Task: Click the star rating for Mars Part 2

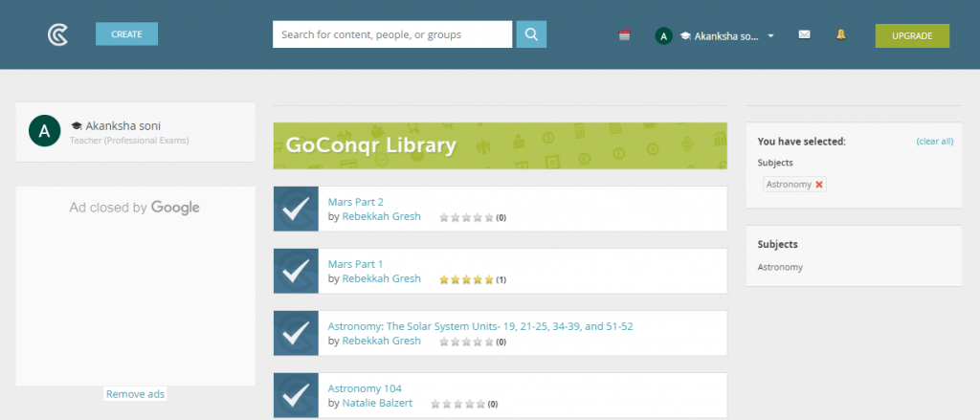Action: click(467, 217)
